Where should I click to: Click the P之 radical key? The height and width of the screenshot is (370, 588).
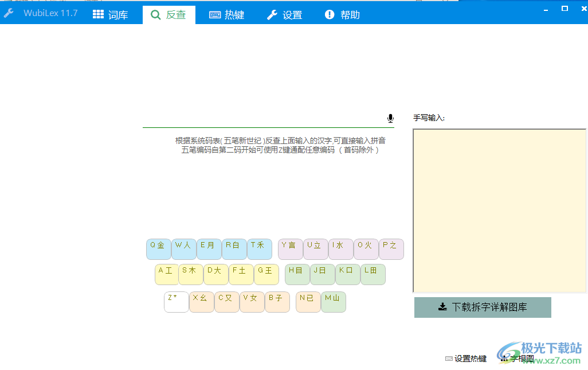(391, 249)
